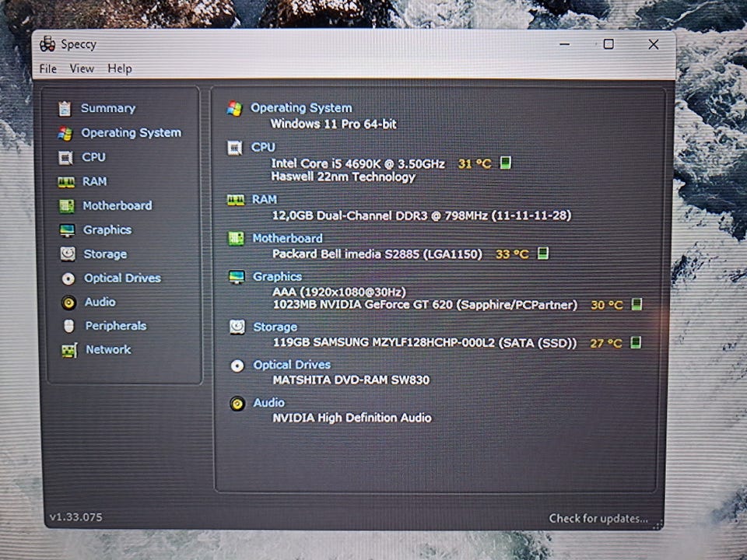747x560 pixels.
Task: Click the Motherboard heading link in summary
Action: [x=287, y=238]
